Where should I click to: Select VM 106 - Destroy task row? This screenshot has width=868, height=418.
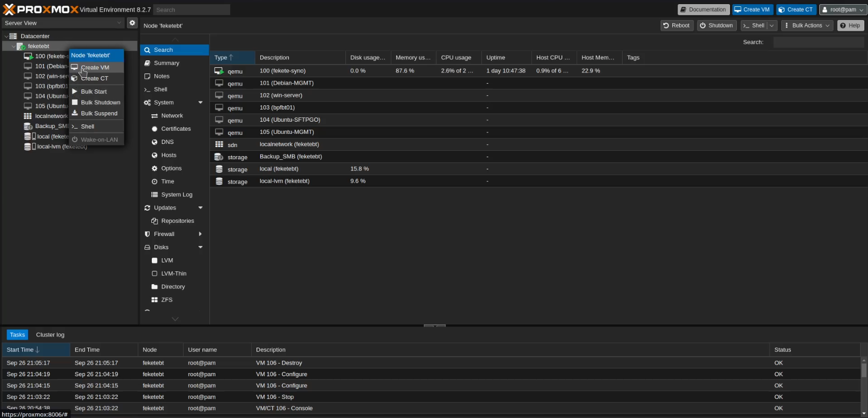click(431, 363)
